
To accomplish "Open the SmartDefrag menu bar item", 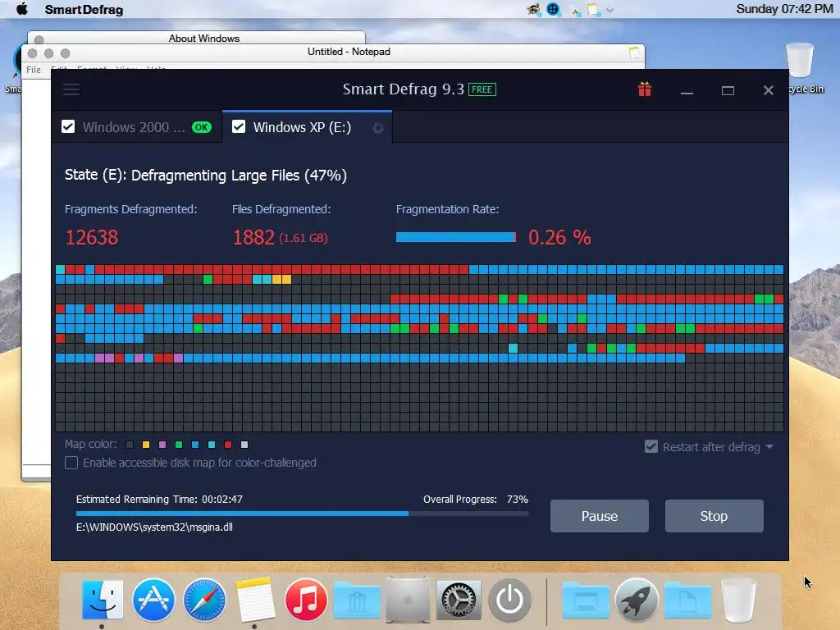I will (x=84, y=10).
